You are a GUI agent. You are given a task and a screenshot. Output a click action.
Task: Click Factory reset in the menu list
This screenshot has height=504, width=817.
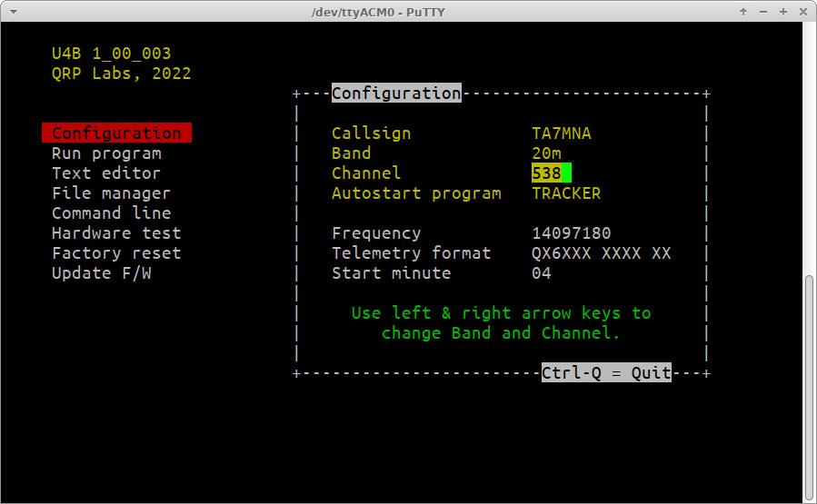coord(116,253)
